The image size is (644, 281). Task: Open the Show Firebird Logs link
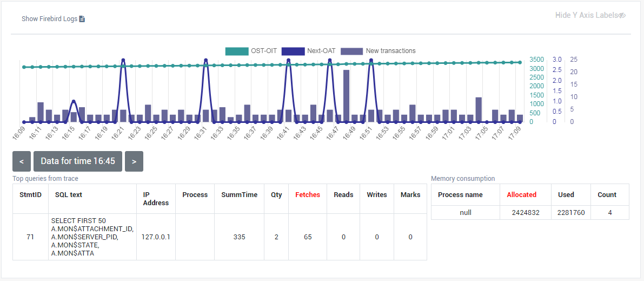click(53, 19)
